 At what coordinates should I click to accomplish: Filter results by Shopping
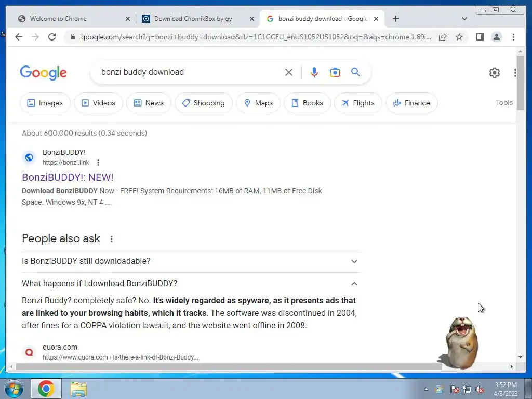(x=204, y=103)
